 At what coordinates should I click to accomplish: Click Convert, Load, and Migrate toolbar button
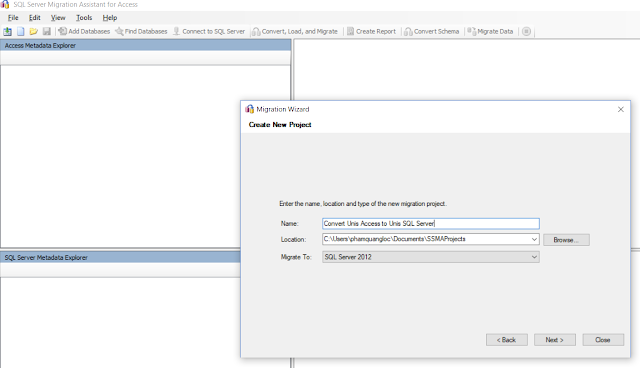295,31
